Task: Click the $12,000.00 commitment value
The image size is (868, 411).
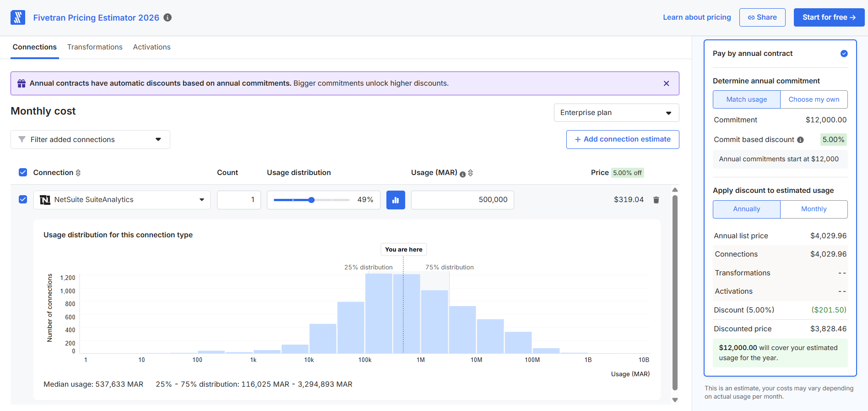Action: [826, 120]
